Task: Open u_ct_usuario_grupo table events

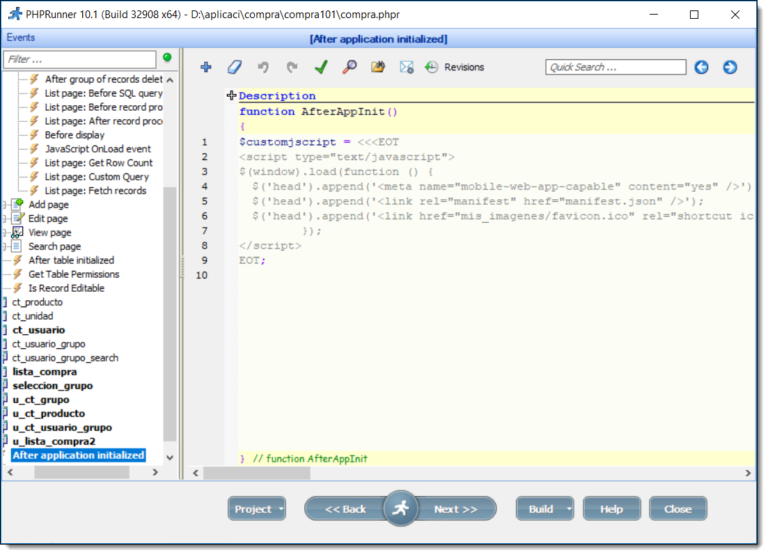Action: pyautogui.click(x=62, y=428)
